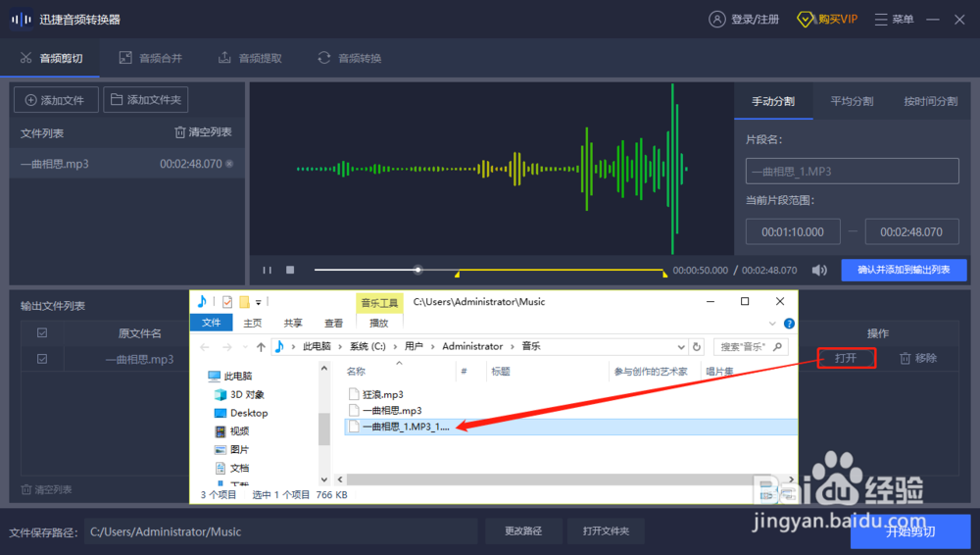This screenshot has height=555, width=980.
Task: Select 视频 in the navigation tree
Action: [x=232, y=431]
